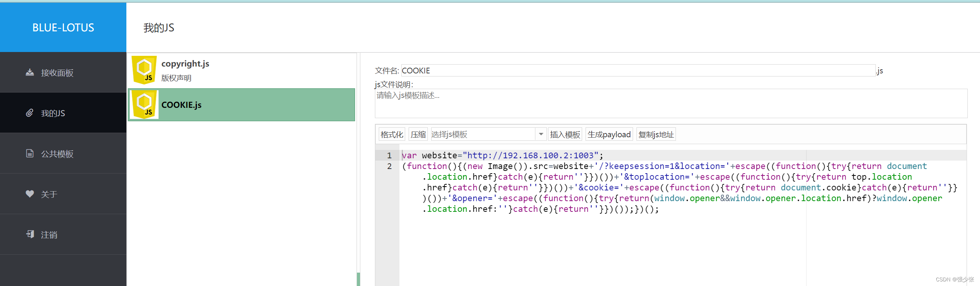Click the heart icon beside 关于
Screen dimensions: 980x286
coord(30,194)
